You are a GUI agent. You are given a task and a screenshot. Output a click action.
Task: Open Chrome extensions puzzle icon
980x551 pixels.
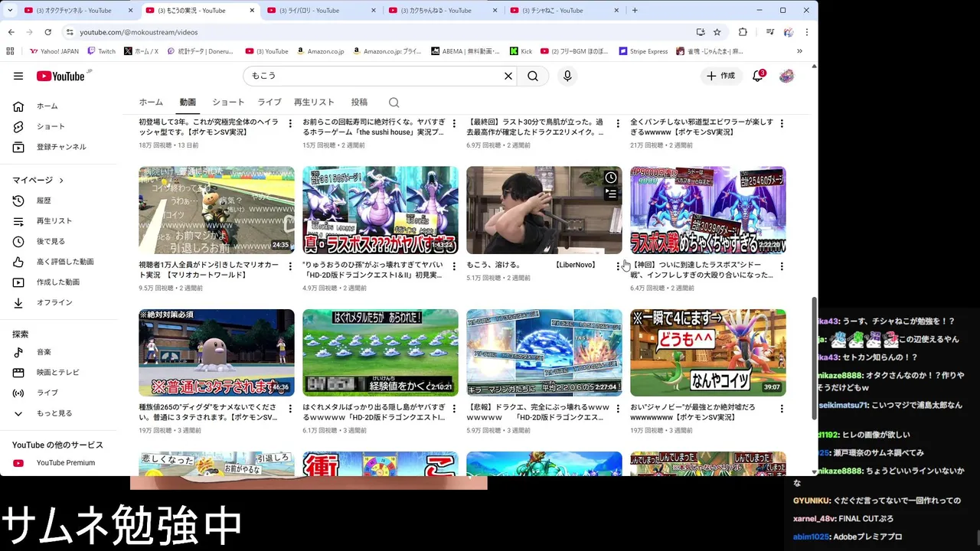tap(743, 32)
